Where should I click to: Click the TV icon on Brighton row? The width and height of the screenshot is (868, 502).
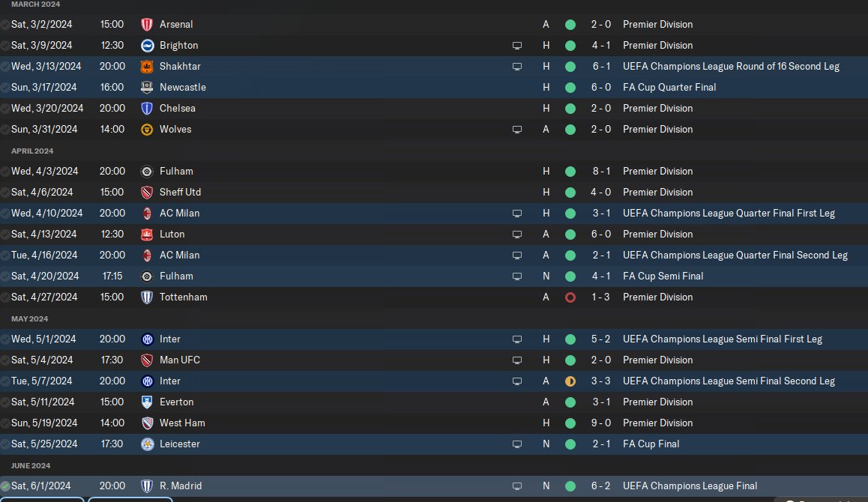click(x=516, y=46)
